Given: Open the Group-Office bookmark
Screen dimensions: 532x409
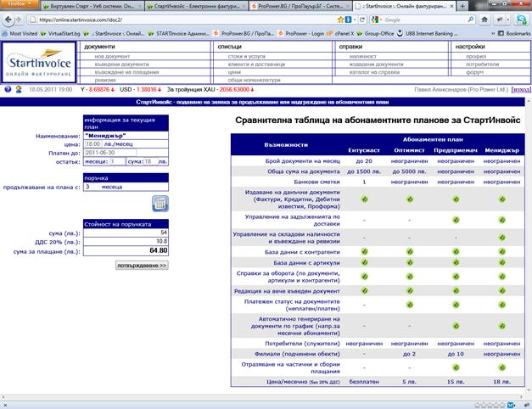Looking at the screenshot, I should tap(375, 34).
